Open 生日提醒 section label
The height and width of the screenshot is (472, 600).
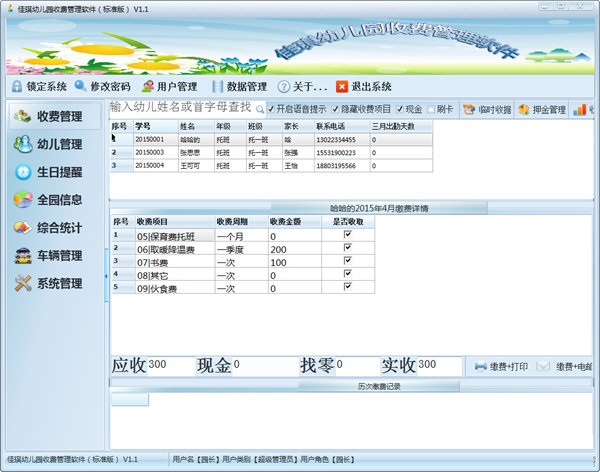(60, 172)
